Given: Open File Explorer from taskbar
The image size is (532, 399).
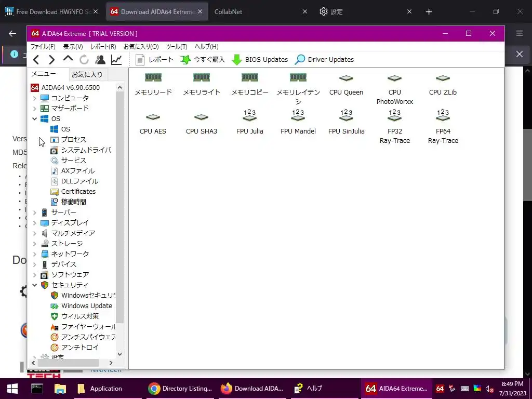Looking at the screenshot, I should (60, 389).
